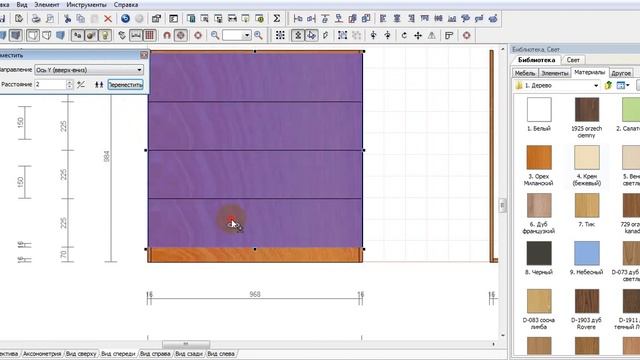Screen dimensions: 640x360
Task: Click the Sigma summary icon
Action: tap(276, 19)
